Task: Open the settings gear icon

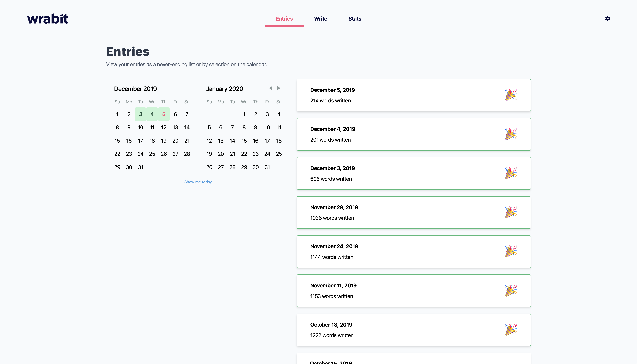Action: point(607,19)
